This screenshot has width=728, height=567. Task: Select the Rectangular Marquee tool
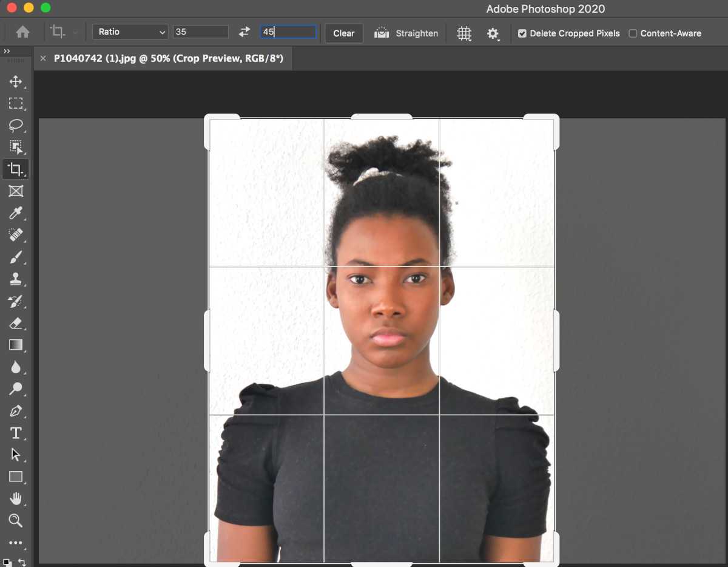pyautogui.click(x=16, y=104)
